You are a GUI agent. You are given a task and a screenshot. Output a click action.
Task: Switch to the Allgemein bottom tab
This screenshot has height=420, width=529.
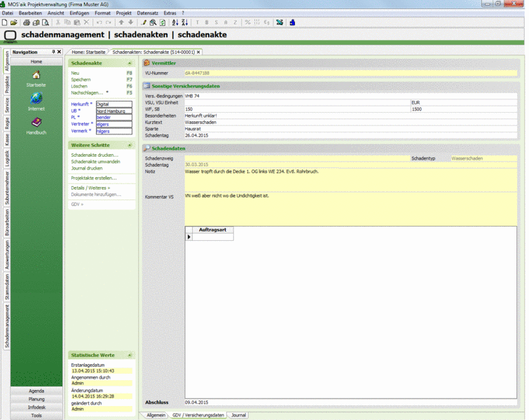tap(156, 415)
